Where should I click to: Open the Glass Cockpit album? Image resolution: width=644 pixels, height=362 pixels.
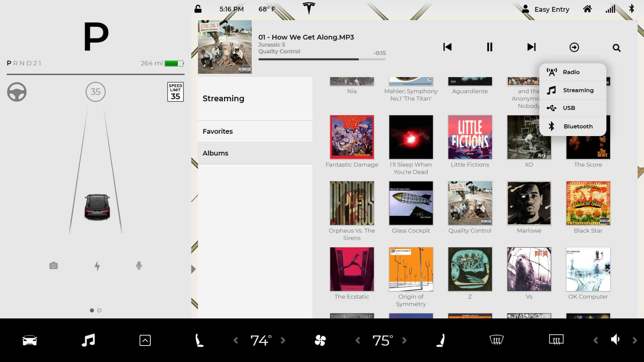pos(411,203)
